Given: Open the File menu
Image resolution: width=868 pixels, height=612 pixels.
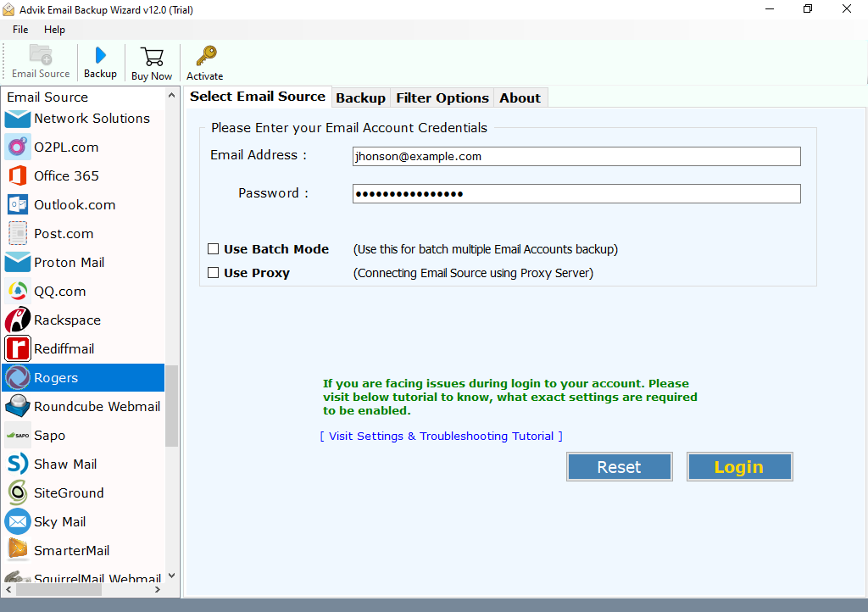Looking at the screenshot, I should click(x=20, y=30).
